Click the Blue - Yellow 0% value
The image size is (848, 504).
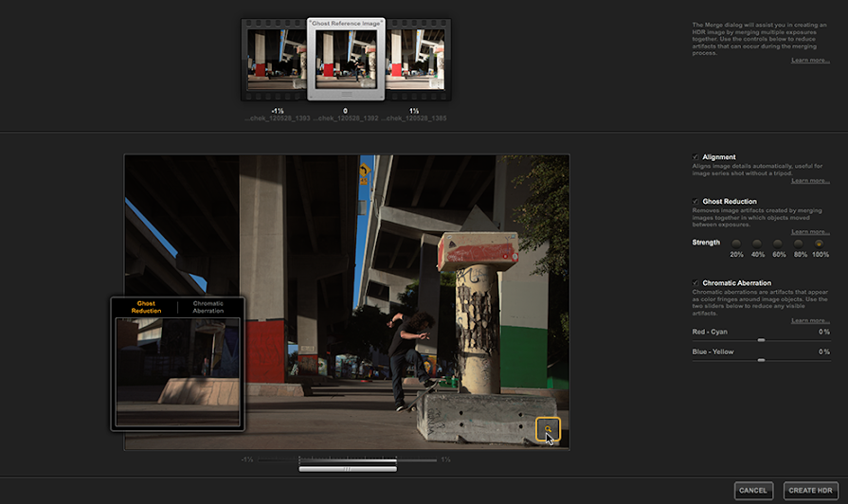(x=823, y=351)
